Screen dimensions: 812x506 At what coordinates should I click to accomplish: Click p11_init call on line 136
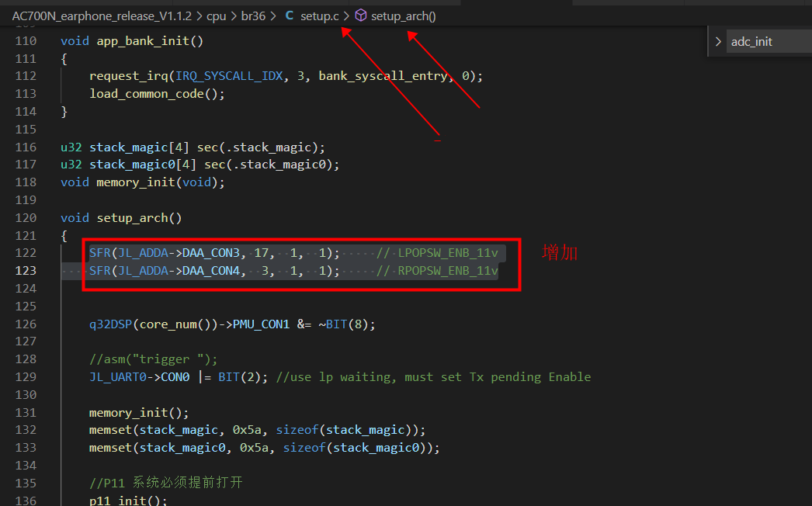[x=117, y=501]
